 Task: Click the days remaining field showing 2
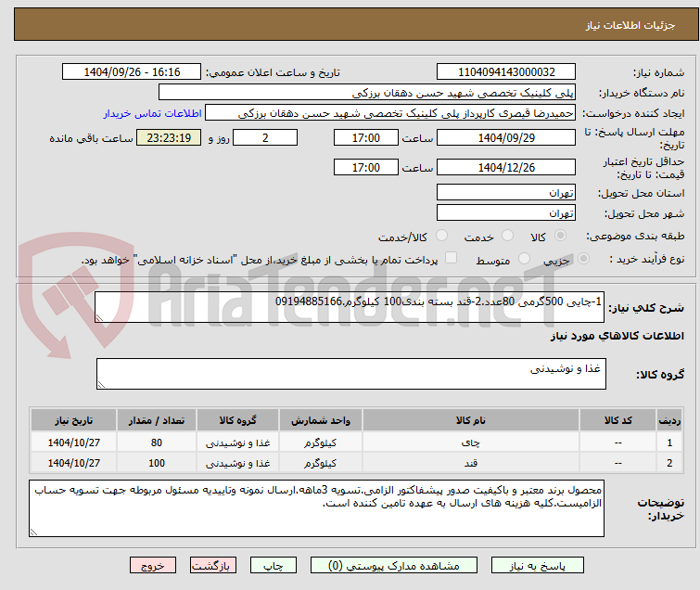265,137
